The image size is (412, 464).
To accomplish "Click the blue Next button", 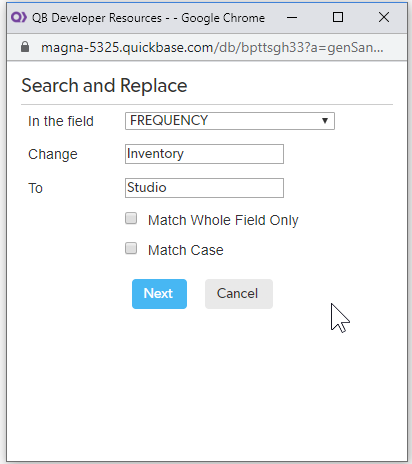I will (159, 294).
